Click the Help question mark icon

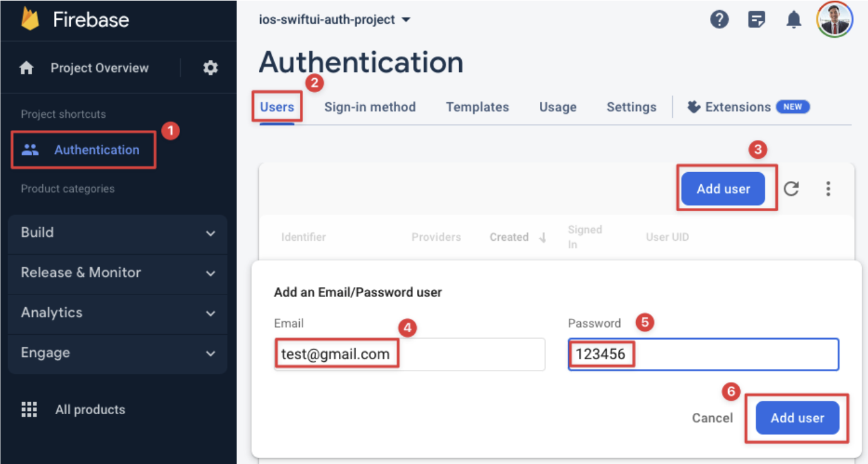point(719,20)
